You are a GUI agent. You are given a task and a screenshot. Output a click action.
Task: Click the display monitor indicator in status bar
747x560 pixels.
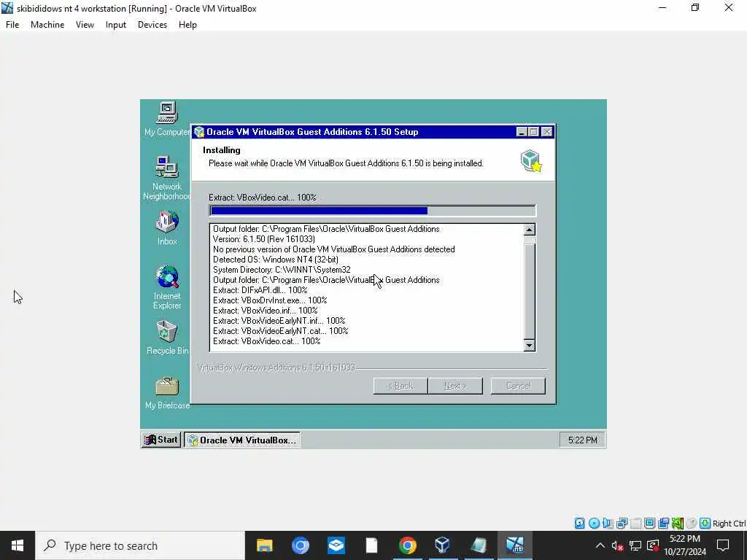649,524
